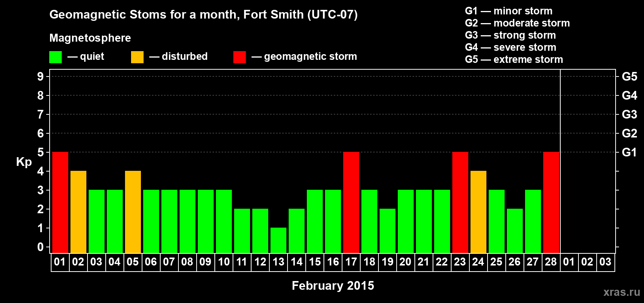This screenshot has width=644, height=303.
Task: Click the Kp value 9 on left axis
Action: click(41, 77)
